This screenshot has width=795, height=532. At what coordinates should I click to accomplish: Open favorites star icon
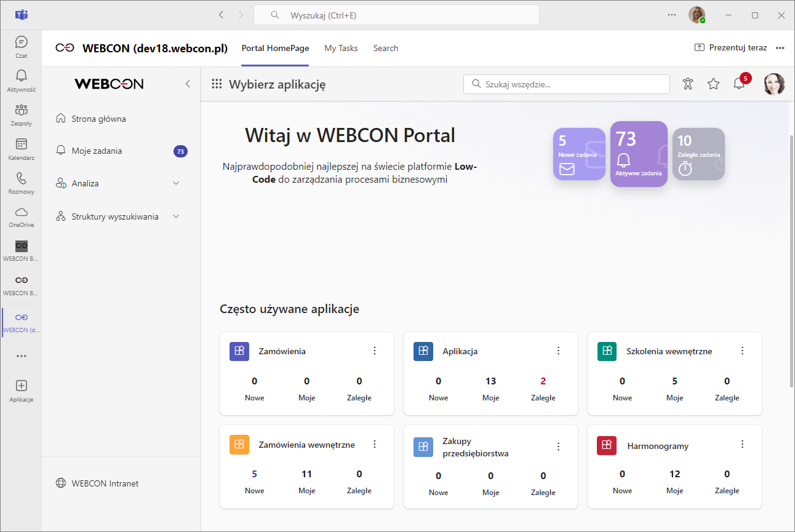point(713,84)
